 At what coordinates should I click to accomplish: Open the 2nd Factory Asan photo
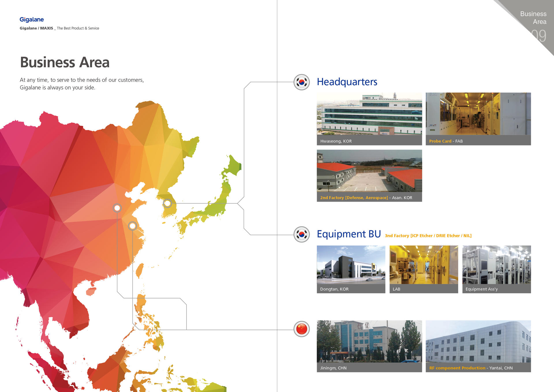click(x=369, y=171)
